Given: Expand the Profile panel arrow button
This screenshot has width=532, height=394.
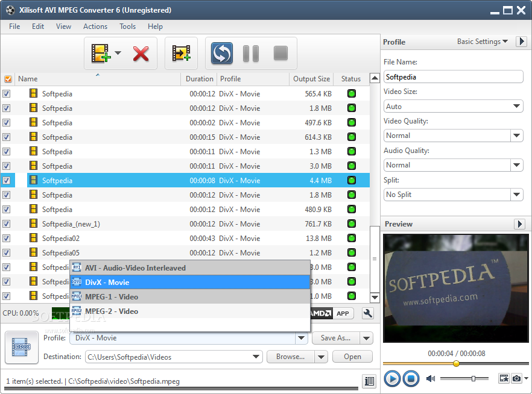Looking at the screenshot, I should click(521, 42).
